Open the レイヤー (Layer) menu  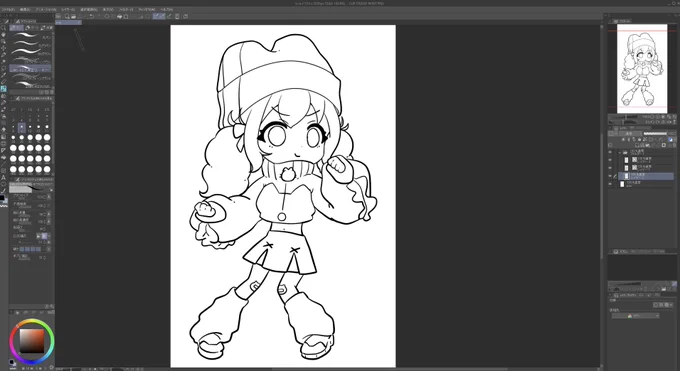[x=68, y=9]
